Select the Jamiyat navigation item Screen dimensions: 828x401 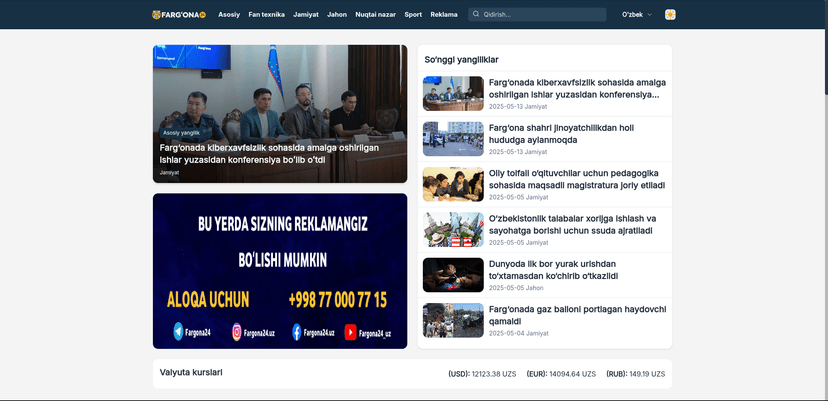click(x=306, y=14)
